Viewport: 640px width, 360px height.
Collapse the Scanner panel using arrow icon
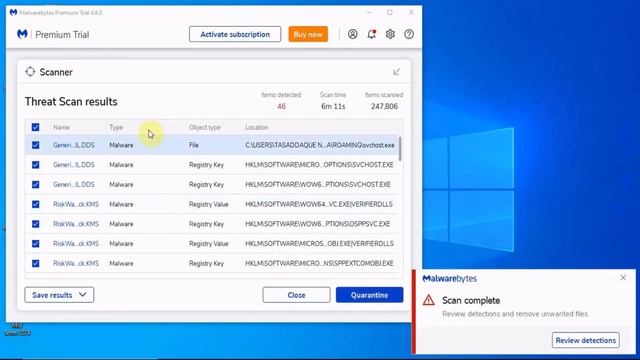point(396,72)
